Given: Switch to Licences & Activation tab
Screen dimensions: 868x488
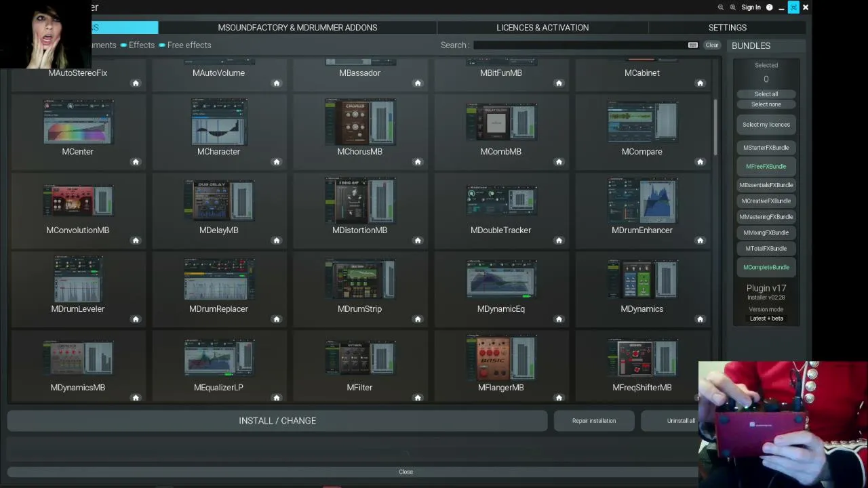Looking at the screenshot, I should pos(542,28).
